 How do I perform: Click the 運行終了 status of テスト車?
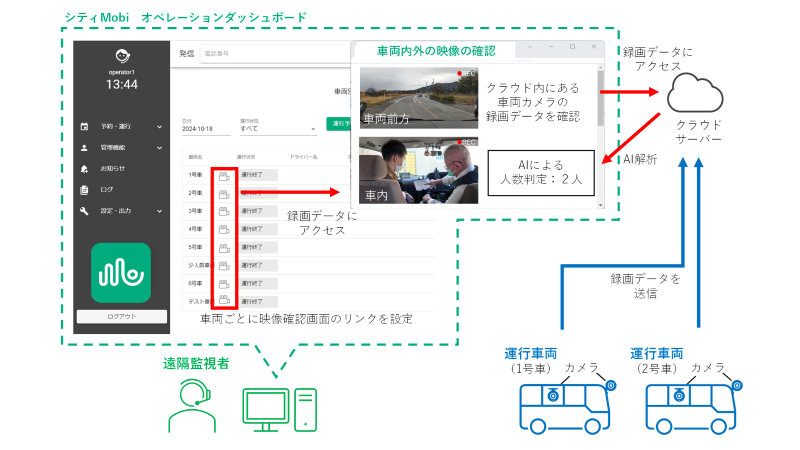pyautogui.click(x=259, y=302)
